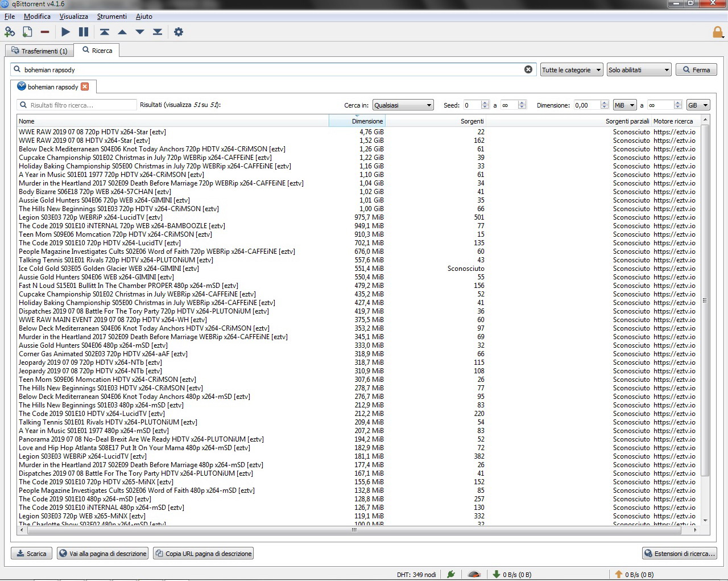
Task: Click the add torrent link icon
Action: 10,32
